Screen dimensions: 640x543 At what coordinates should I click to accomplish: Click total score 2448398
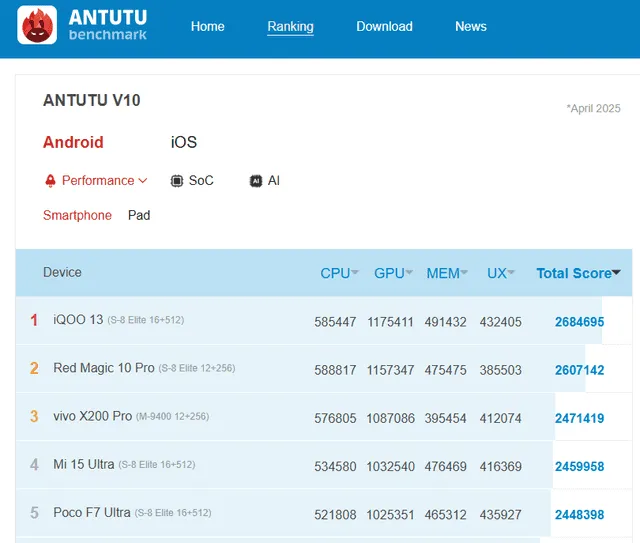580,515
